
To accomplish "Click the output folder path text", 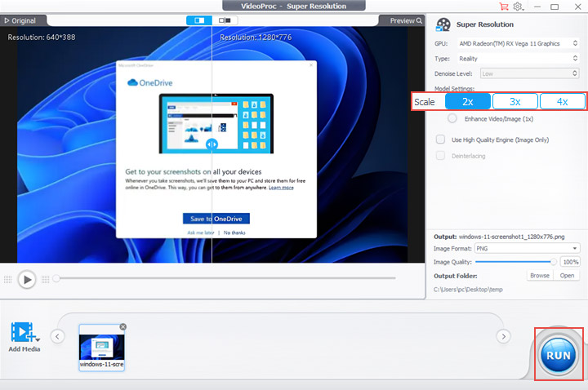I will coord(468,289).
